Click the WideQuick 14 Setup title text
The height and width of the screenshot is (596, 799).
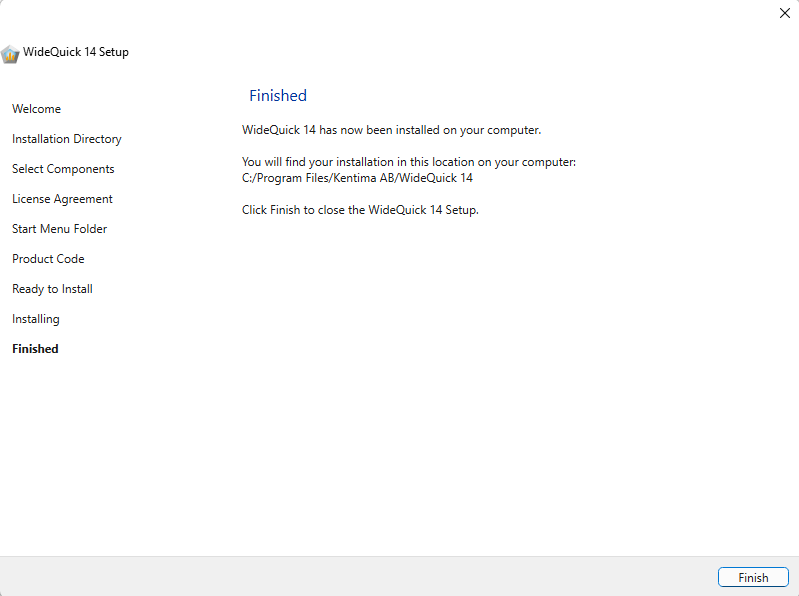(76, 52)
